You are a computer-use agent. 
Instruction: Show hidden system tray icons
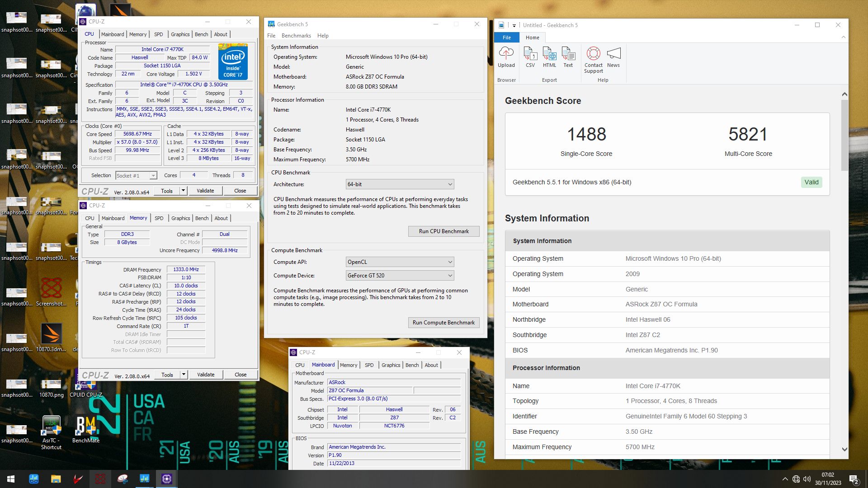[785, 479]
